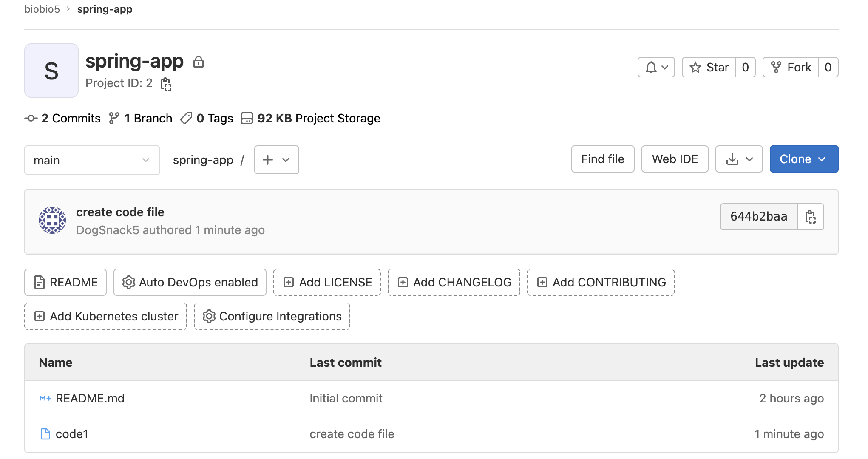
Task: Launch the Web IDE
Action: coord(675,159)
